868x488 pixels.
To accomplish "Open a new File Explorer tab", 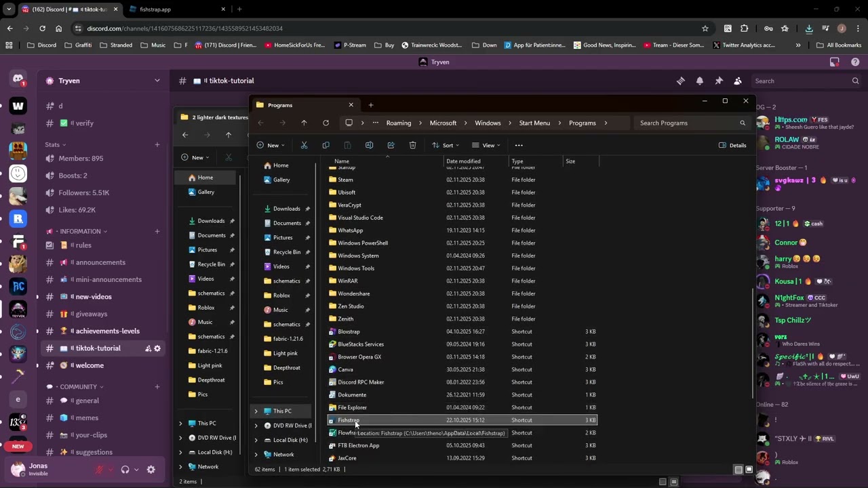I will point(370,105).
